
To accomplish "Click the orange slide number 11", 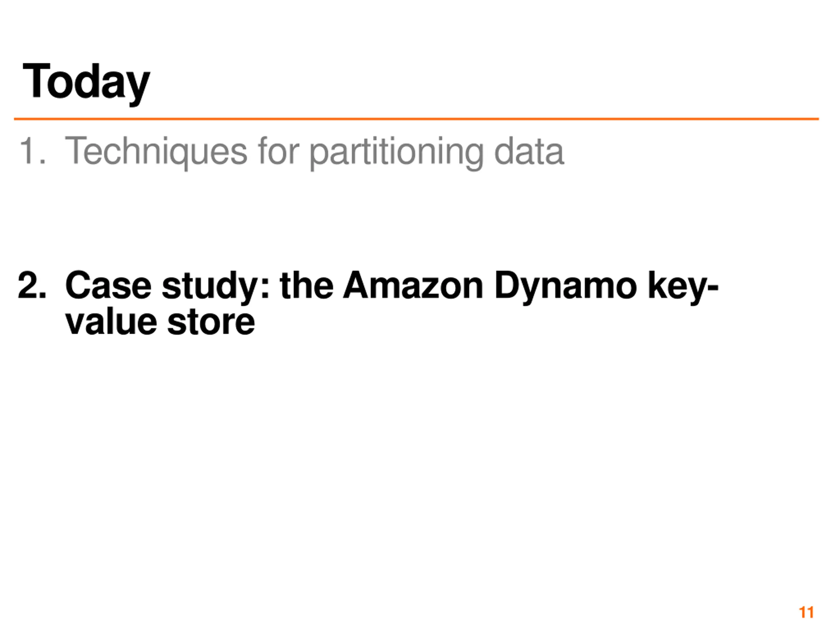I will pyautogui.click(x=806, y=613).
